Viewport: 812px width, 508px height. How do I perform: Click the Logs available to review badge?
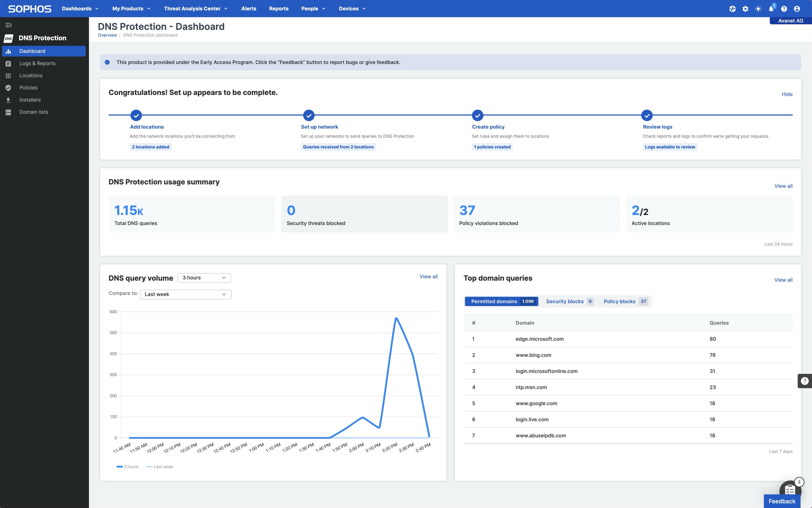(x=670, y=147)
